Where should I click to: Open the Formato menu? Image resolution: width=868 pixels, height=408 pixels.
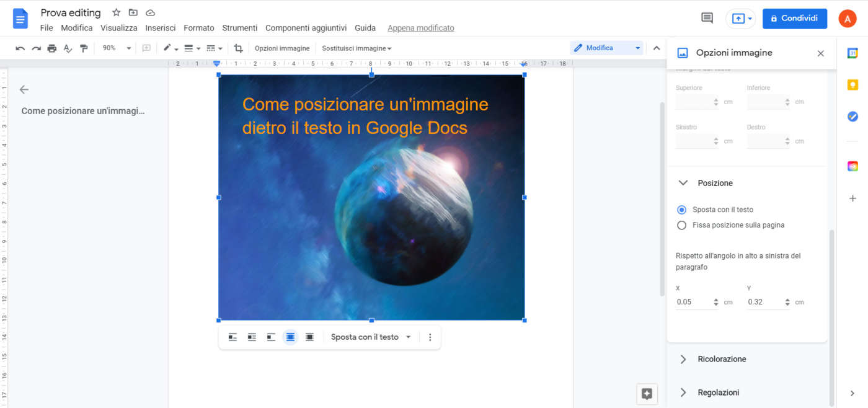[x=199, y=28]
